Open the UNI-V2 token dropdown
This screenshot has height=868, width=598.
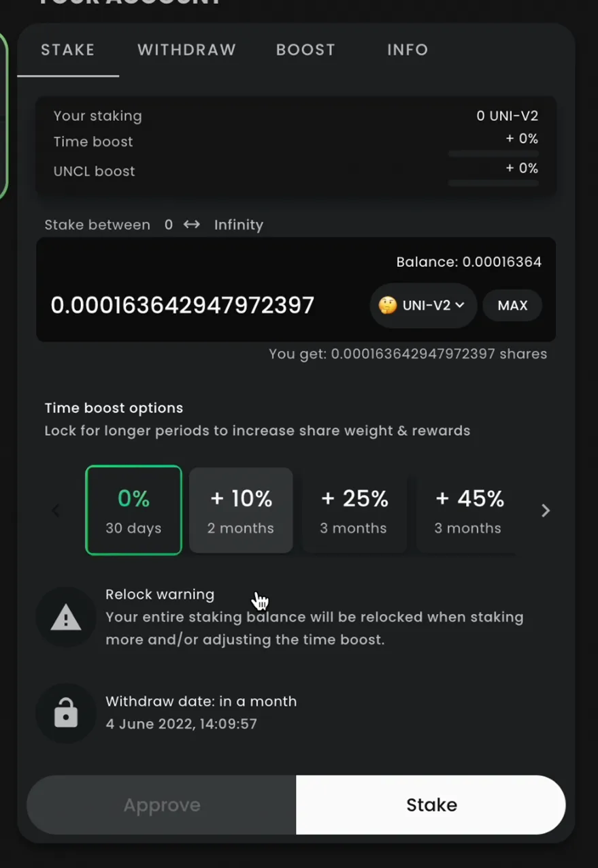(423, 306)
